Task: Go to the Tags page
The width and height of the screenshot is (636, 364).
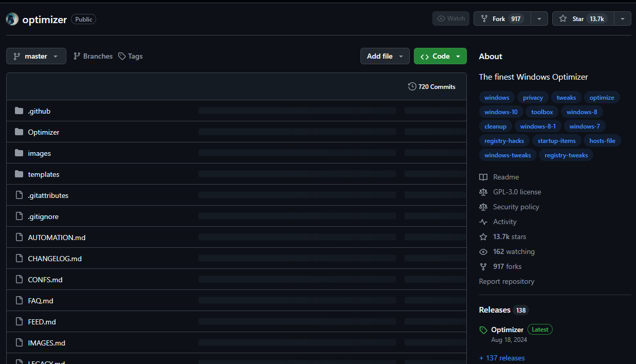Action: [131, 56]
